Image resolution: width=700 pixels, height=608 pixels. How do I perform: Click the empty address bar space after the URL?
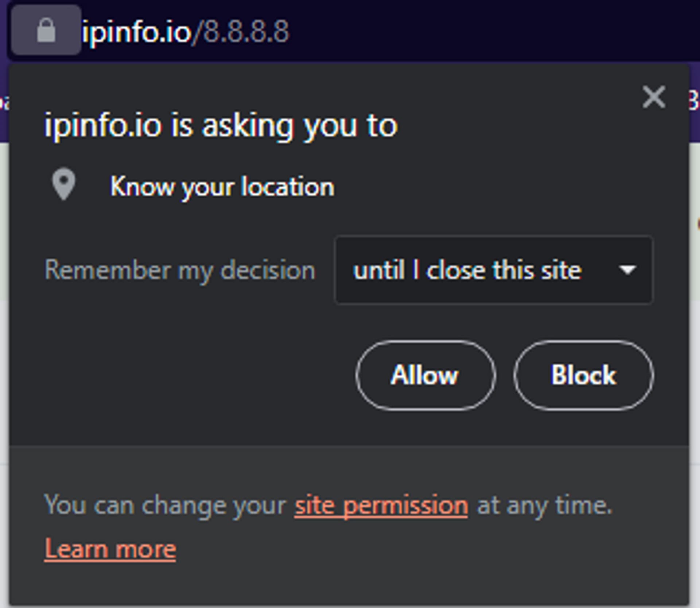[492, 31]
